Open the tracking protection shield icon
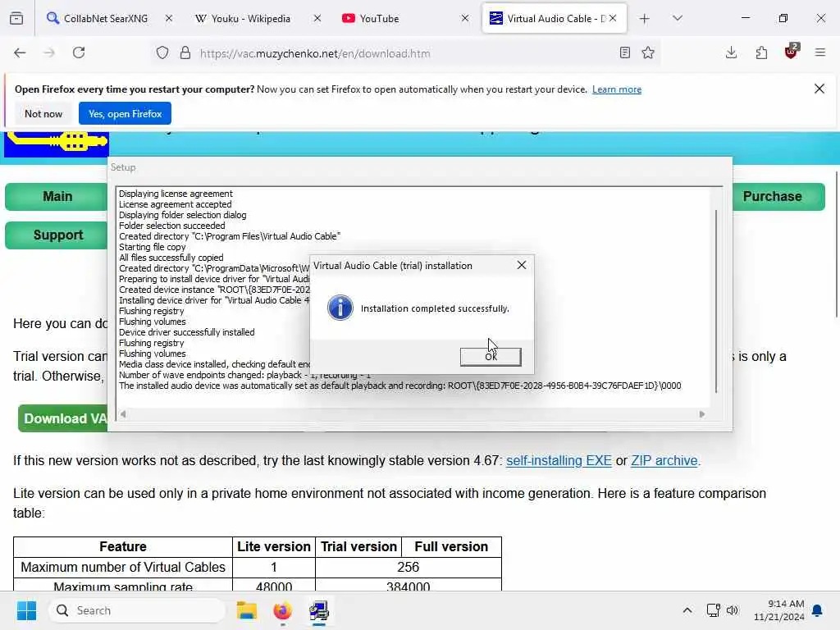The image size is (840, 630). click(x=162, y=52)
